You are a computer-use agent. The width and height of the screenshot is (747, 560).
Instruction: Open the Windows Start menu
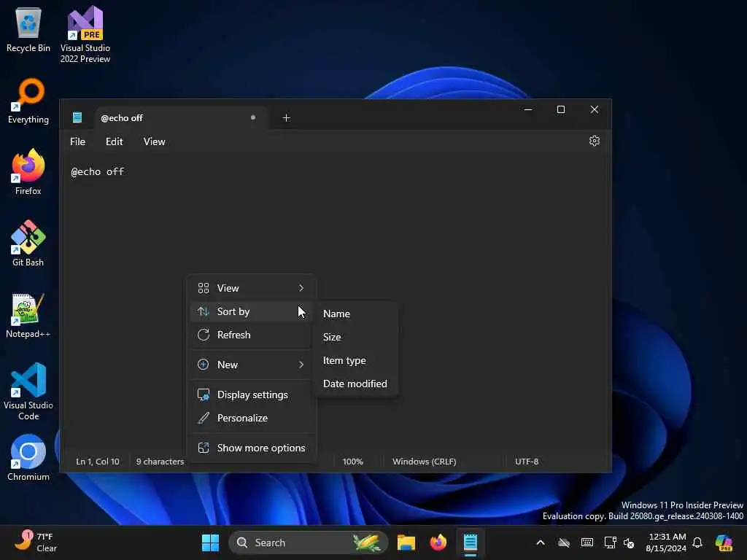(210, 542)
